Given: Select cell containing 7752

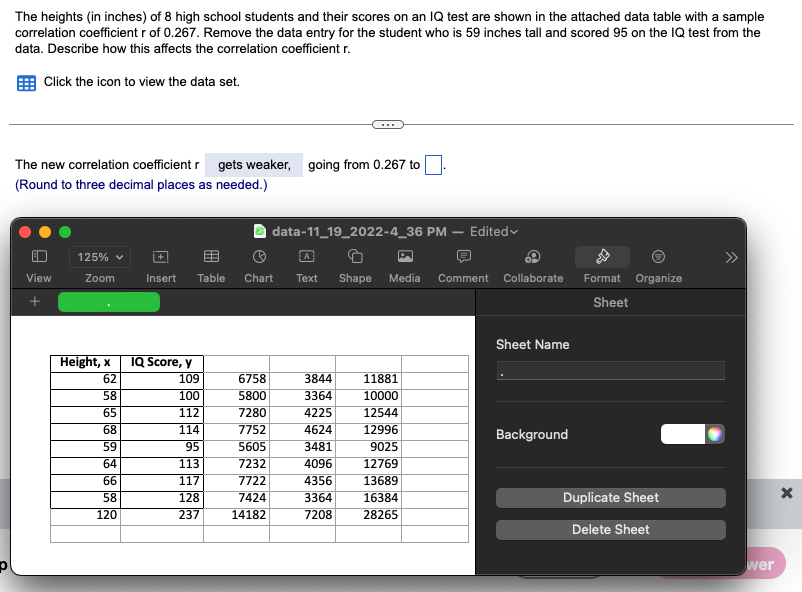Looking at the screenshot, I should coord(236,431).
